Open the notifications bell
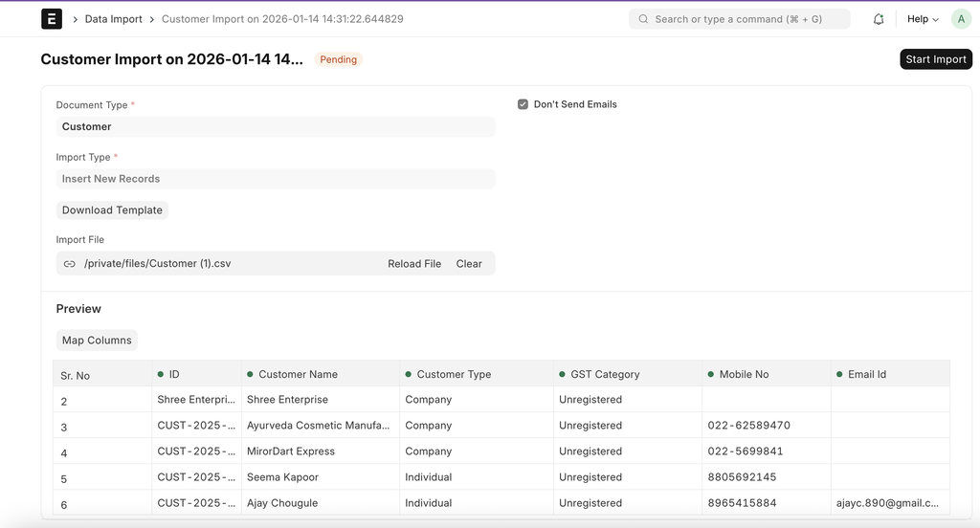The image size is (980, 528). point(879,19)
